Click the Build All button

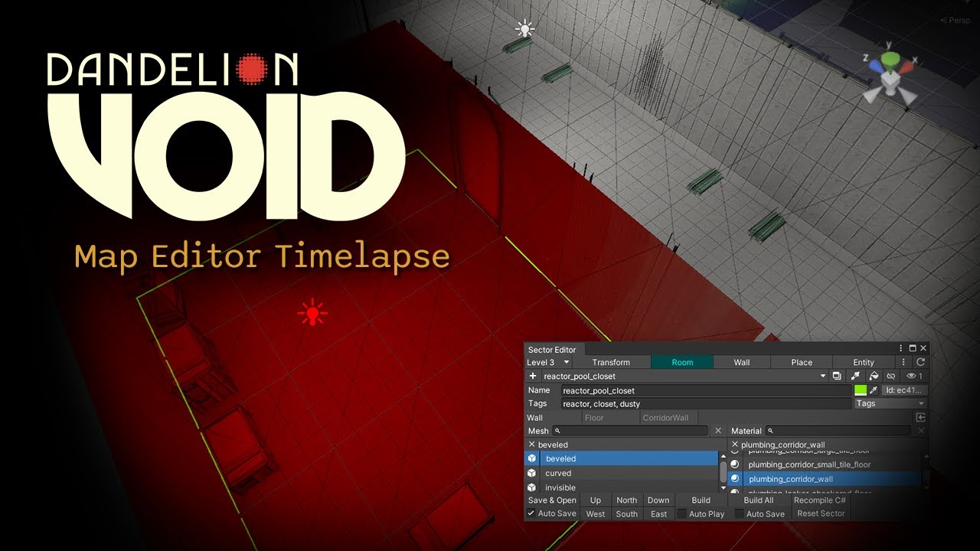759,500
